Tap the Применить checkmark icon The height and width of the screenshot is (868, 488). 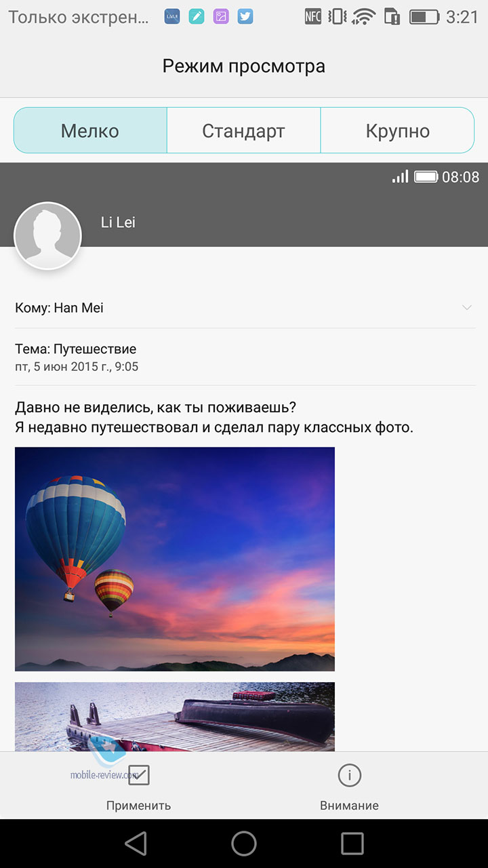pos(138,775)
